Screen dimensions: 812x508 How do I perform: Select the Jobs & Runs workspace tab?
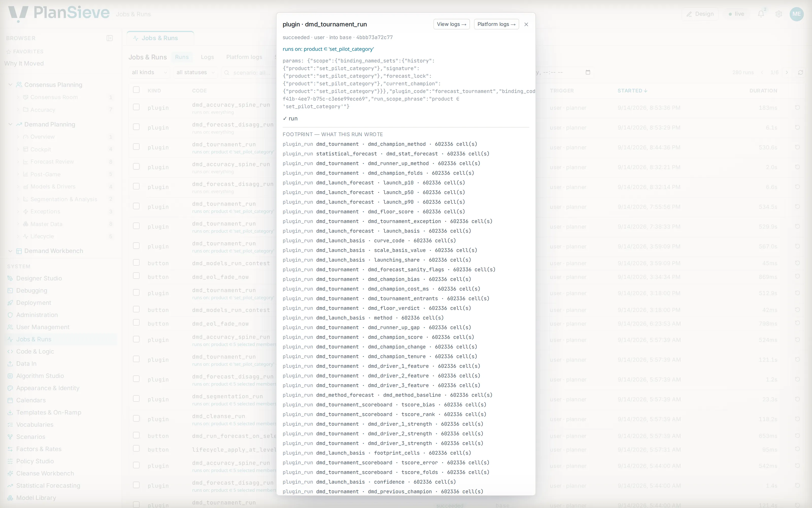[x=160, y=38]
